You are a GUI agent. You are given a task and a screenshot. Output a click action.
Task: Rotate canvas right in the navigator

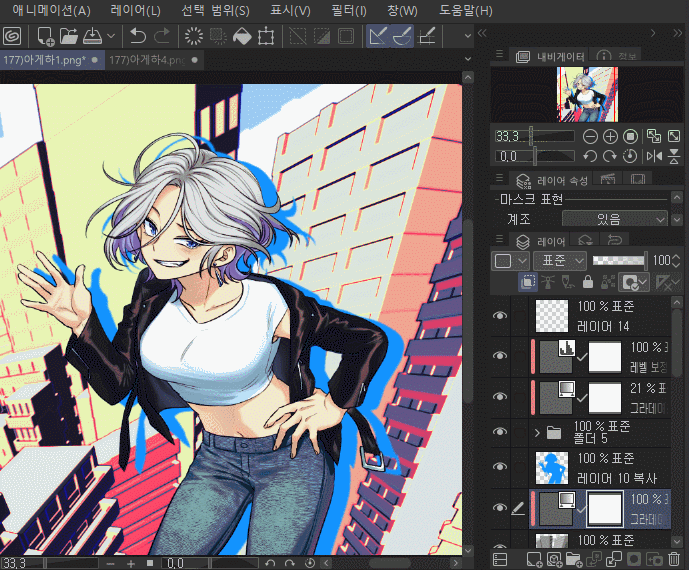click(610, 156)
